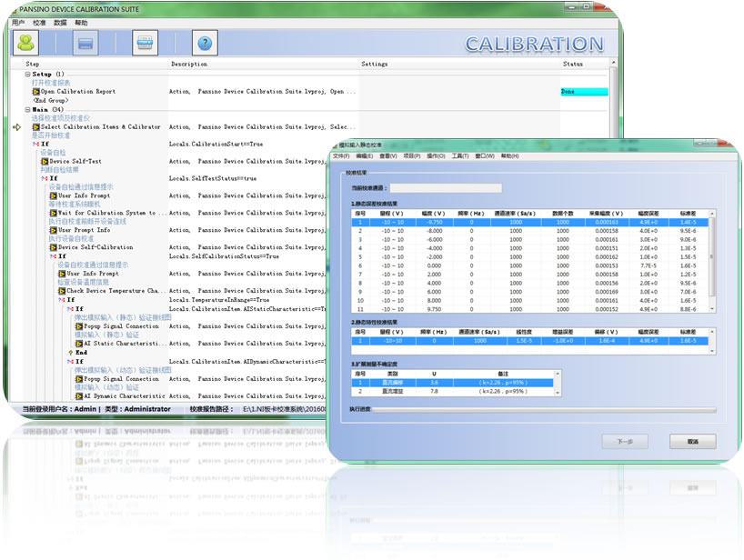Screen dimensions: 744x560
Task: Select the Select Calibration Items & Calibrator step
Action: click(x=100, y=127)
